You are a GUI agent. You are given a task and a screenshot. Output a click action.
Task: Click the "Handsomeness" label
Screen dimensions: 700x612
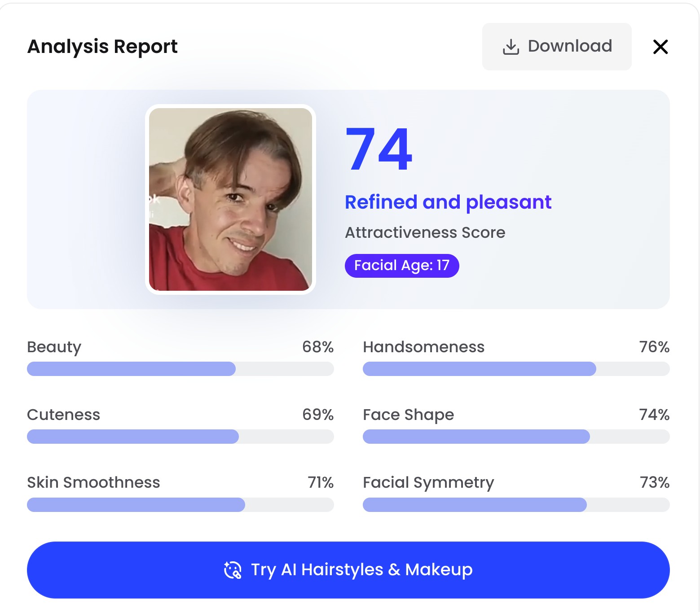[x=424, y=347]
